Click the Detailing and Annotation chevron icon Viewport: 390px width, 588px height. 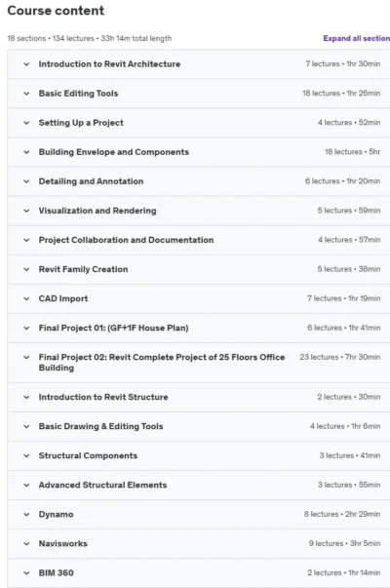pyautogui.click(x=26, y=181)
